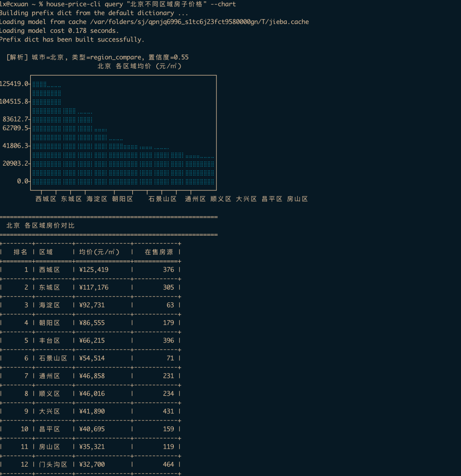Click table cell 通州区
This screenshot has height=476, width=461.
point(50,376)
